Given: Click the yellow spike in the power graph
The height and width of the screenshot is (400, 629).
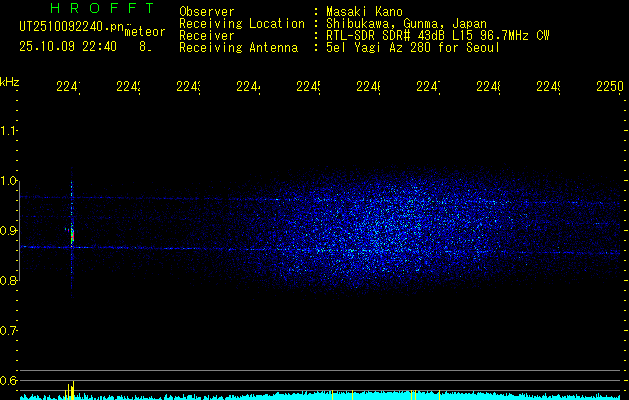Looking at the screenshot, I should 70,389.
